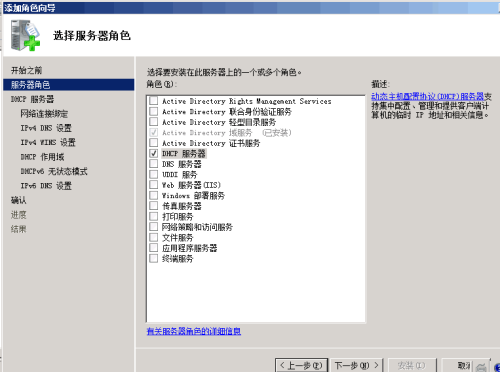500x372 pixels.
Task: Check the 终端服务 checkbox
Action: pos(153,258)
